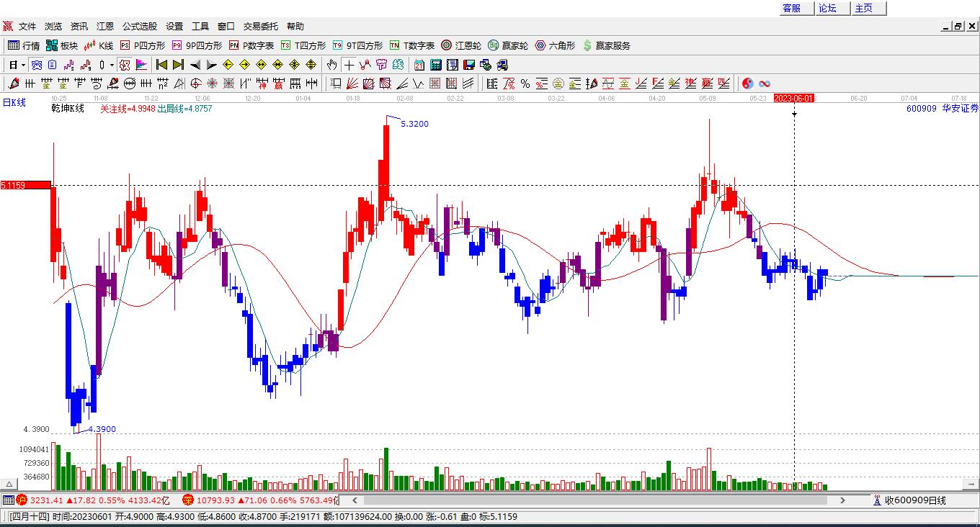This screenshot has height=527, width=980.
Task: Select the hand pan tool
Action: pos(331,65)
